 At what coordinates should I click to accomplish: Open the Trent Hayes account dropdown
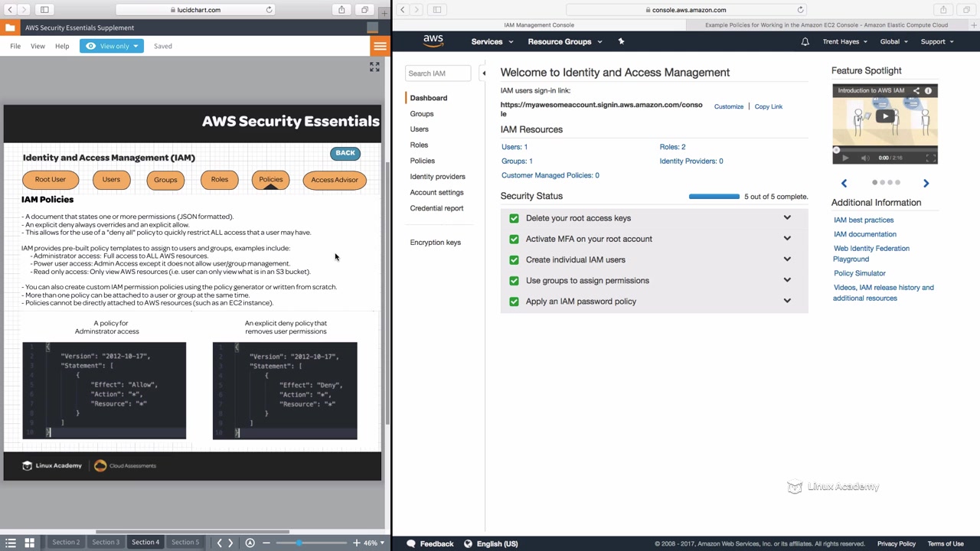pyautogui.click(x=844, y=41)
